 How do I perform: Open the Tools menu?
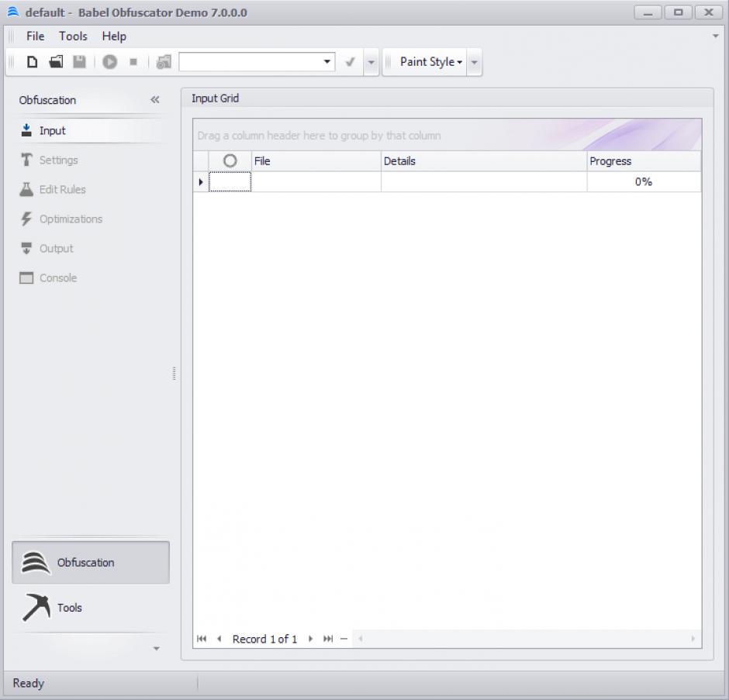[73, 36]
